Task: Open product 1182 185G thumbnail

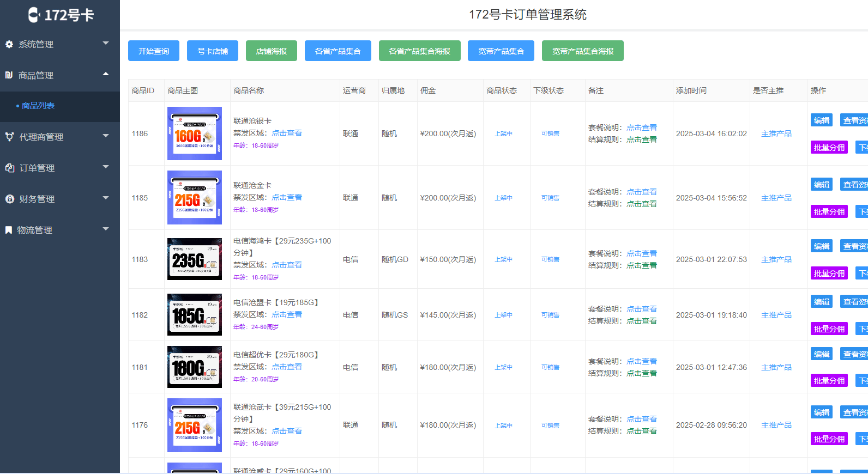Action: (195, 315)
